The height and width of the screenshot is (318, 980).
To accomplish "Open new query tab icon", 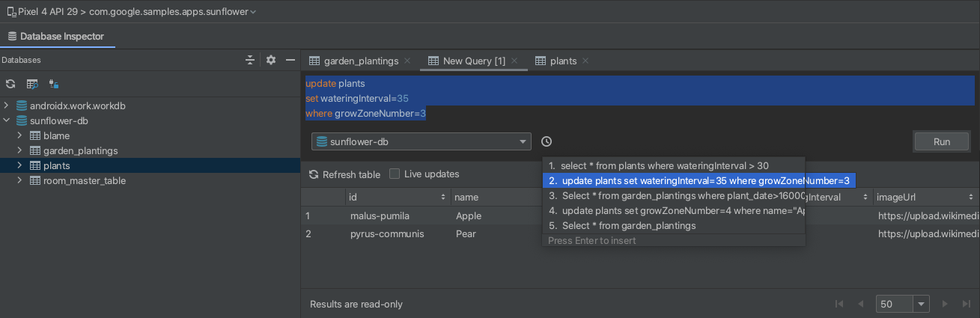I will click(x=32, y=84).
